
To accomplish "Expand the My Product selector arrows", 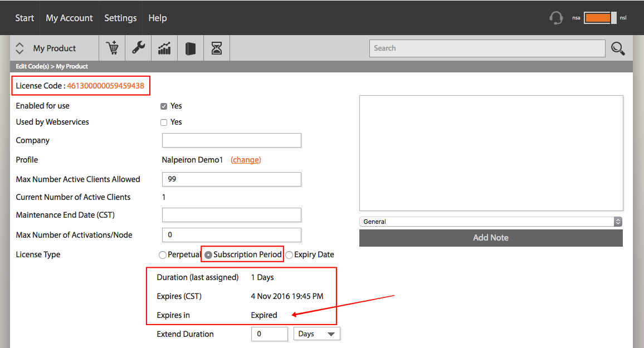I will pos(19,48).
